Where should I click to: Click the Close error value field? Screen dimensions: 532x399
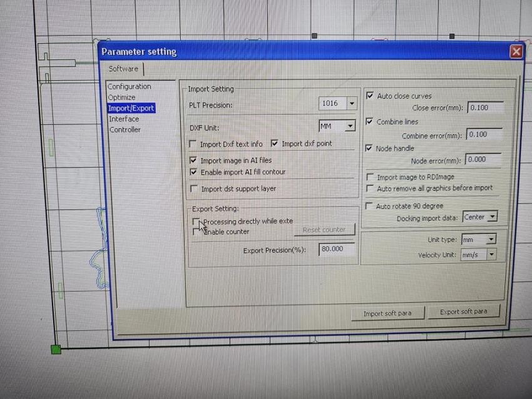(x=484, y=108)
